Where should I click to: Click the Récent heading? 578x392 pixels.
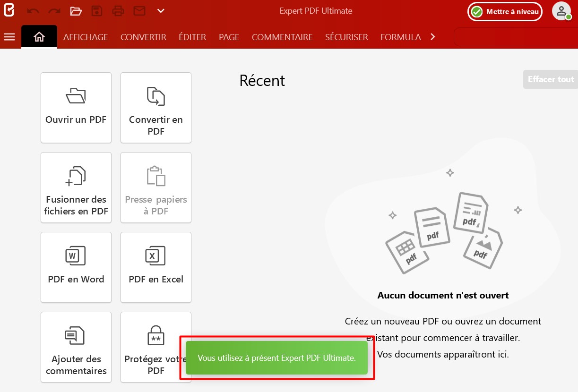[x=262, y=81]
